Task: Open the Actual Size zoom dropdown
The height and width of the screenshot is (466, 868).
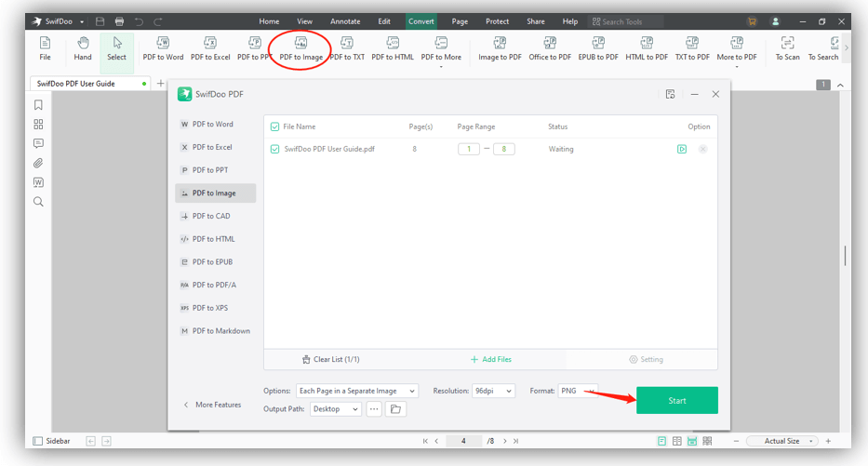Action: [782, 441]
